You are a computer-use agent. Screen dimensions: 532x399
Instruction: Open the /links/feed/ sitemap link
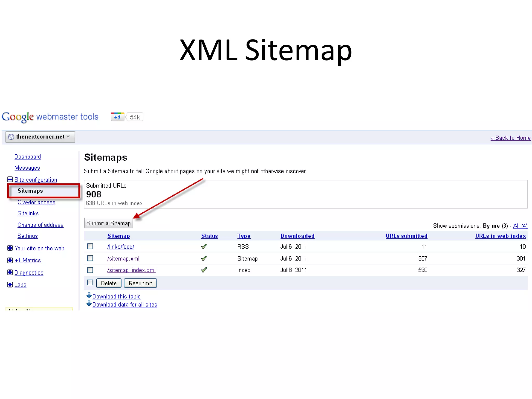pyautogui.click(x=121, y=247)
